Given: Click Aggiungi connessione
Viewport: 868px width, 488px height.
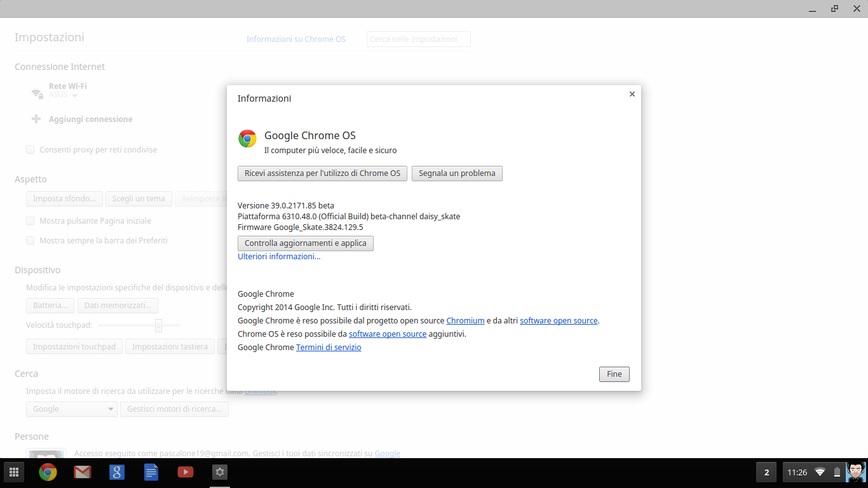Looking at the screenshot, I should [x=91, y=119].
